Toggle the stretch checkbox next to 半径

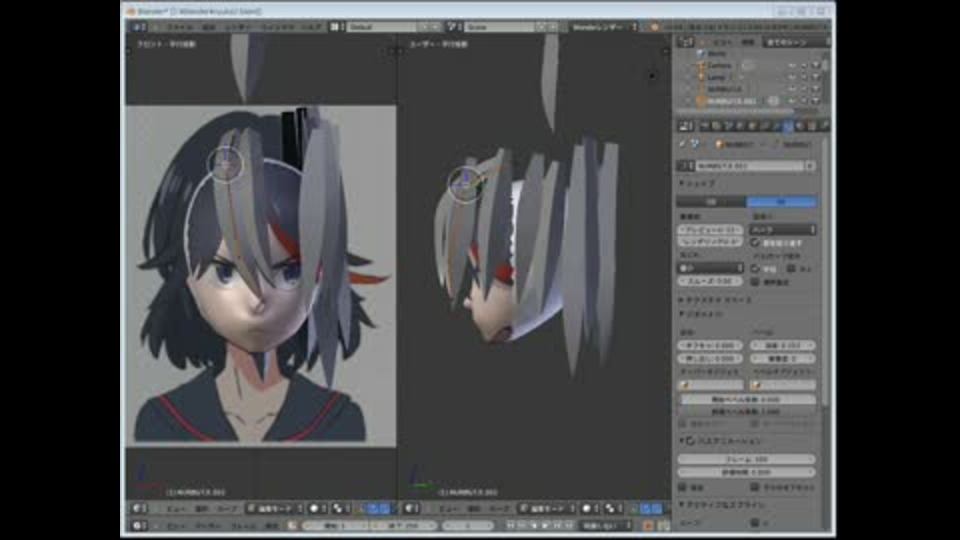coord(791,269)
